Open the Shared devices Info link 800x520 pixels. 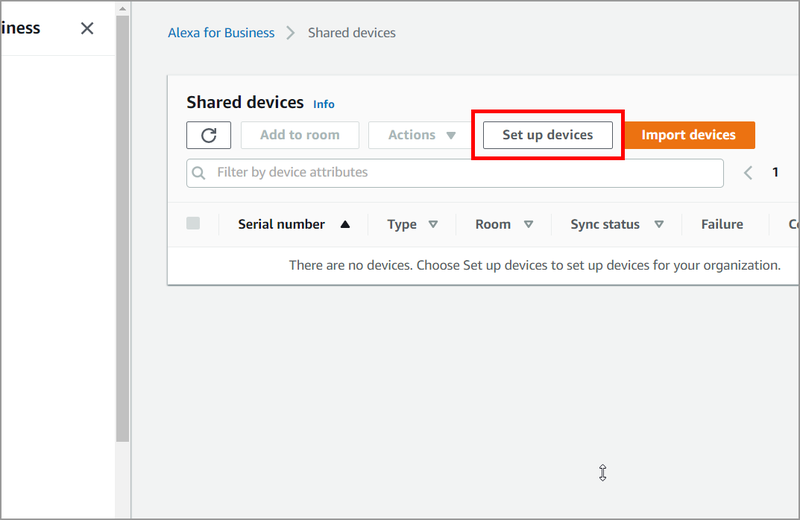pos(324,104)
